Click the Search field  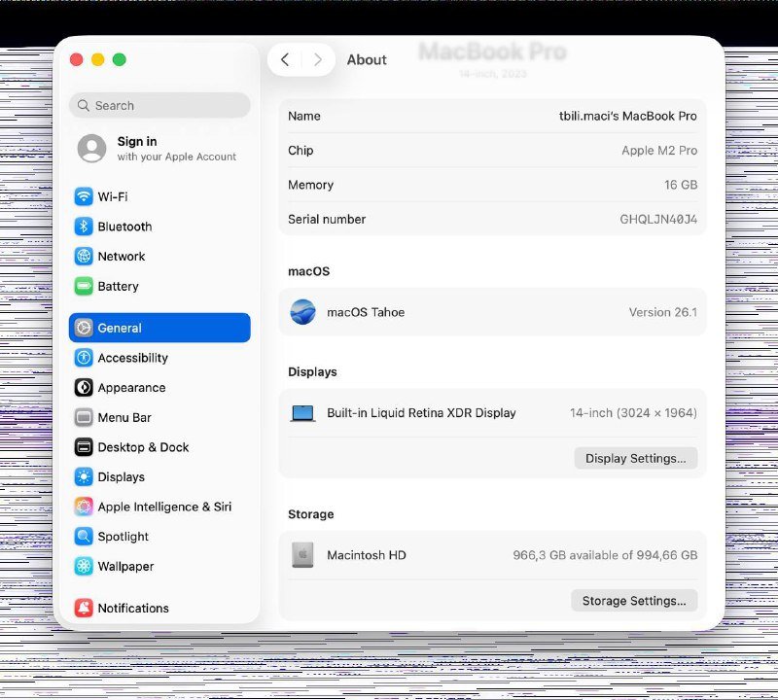click(x=159, y=105)
